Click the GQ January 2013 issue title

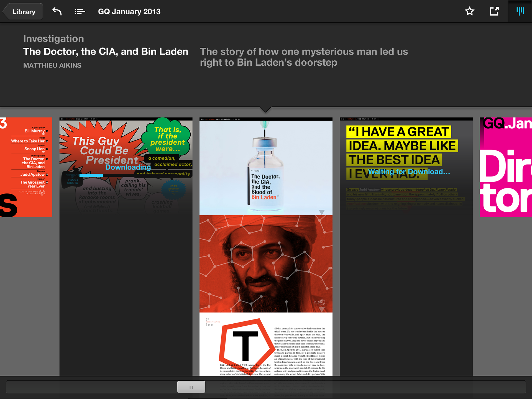pos(129,12)
